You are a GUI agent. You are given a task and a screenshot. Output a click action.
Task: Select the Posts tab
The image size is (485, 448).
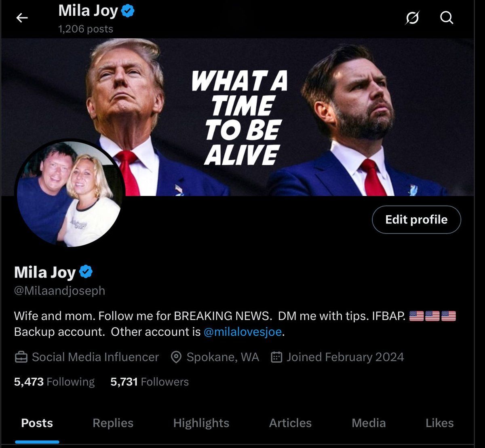point(37,423)
